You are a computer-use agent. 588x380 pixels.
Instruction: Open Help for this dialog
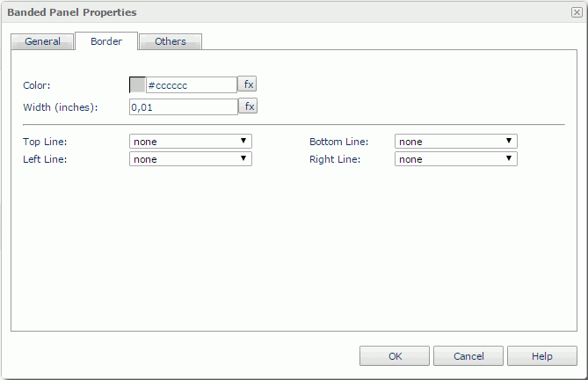click(x=542, y=356)
